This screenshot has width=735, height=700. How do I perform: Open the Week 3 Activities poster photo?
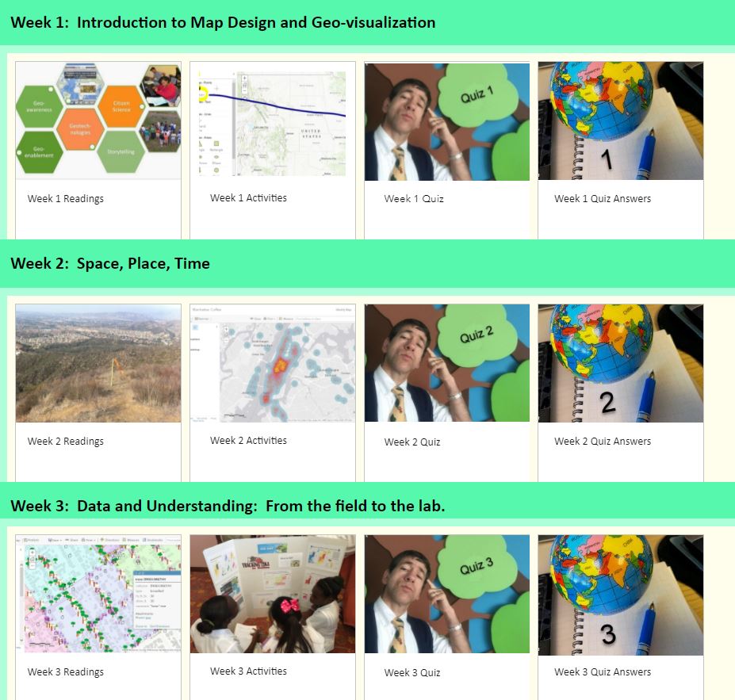coord(273,593)
